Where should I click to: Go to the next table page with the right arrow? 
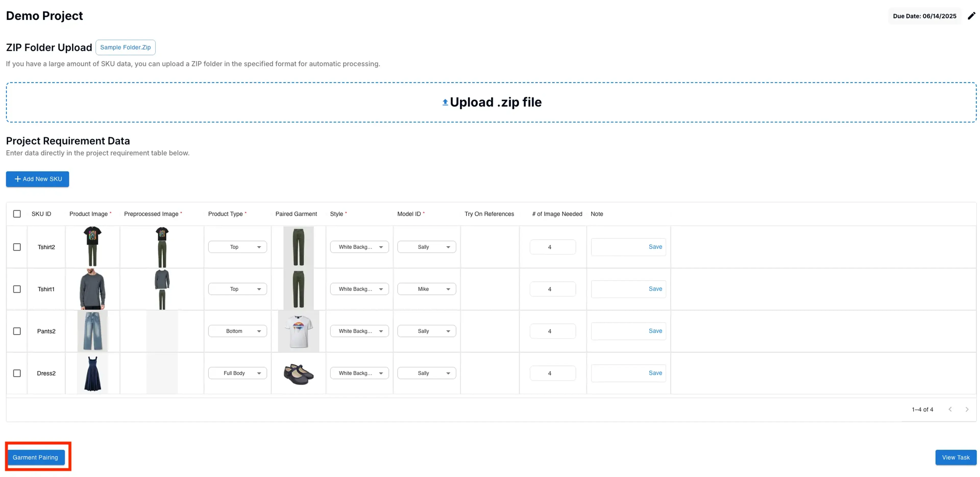(967, 409)
